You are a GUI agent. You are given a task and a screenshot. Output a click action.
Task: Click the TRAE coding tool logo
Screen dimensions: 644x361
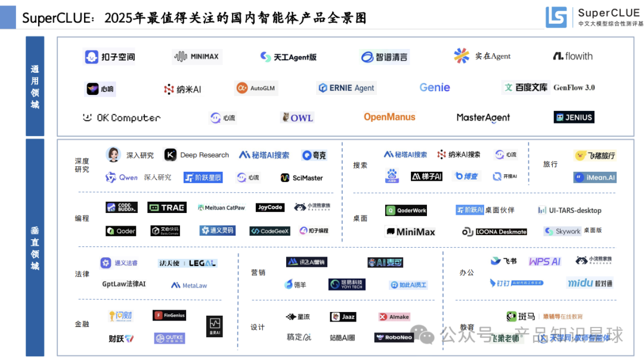click(x=166, y=207)
